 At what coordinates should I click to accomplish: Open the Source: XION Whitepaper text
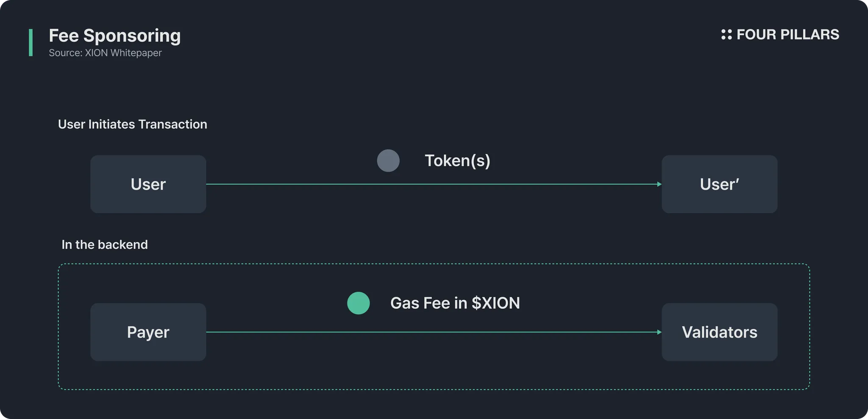click(105, 53)
